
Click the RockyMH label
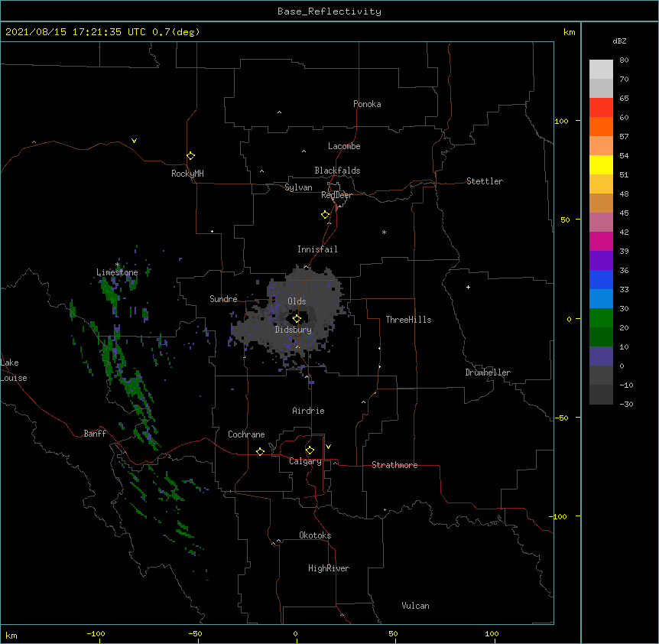coord(187,174)
